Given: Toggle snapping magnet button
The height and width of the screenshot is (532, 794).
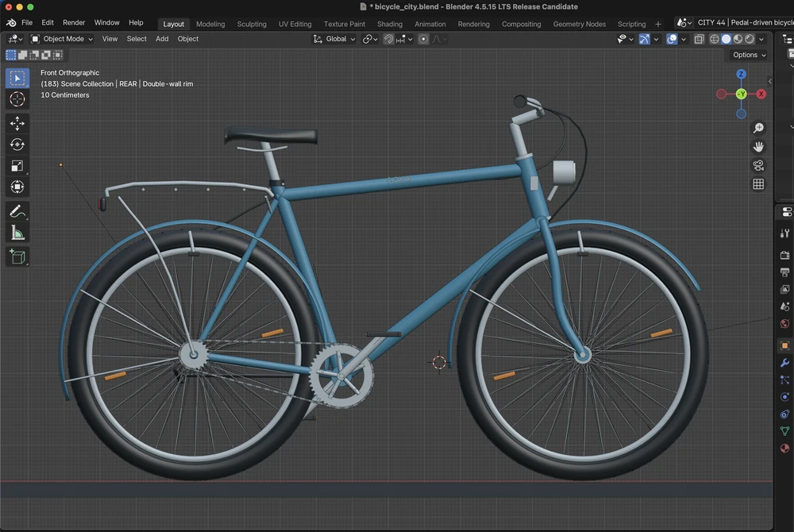Looking at the screenshot, I should tap(388, 39).
